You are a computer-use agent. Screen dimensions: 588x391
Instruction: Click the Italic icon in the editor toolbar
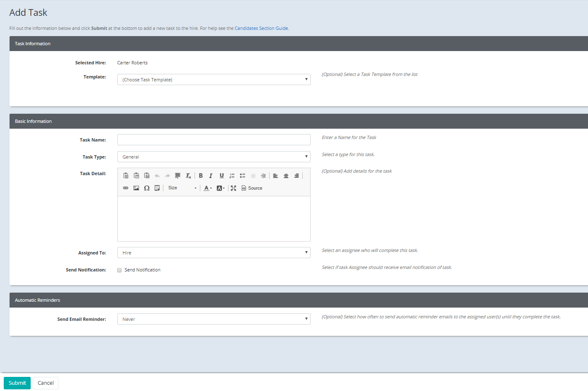(x=211, y=175)
